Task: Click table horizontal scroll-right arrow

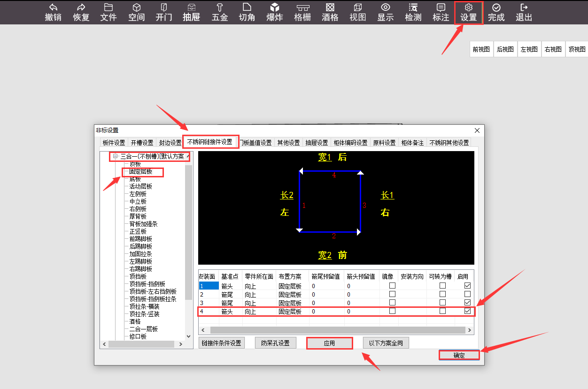Action: (469, 330)
